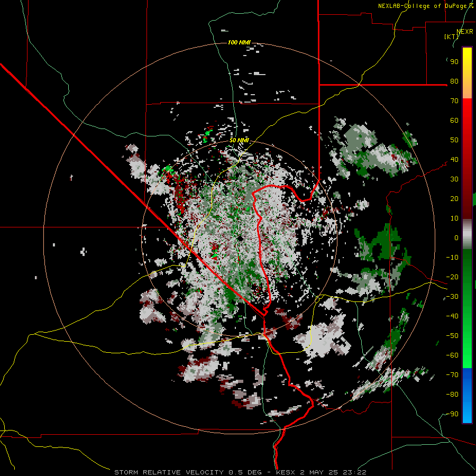Click the 0 scale value
The height and width of the screenshot is (476, 476).
[456, 238]
